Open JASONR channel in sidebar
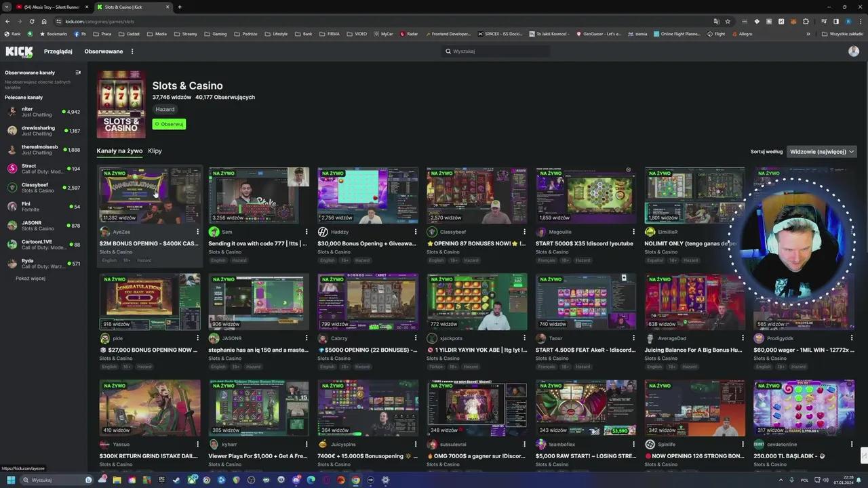 43,226
